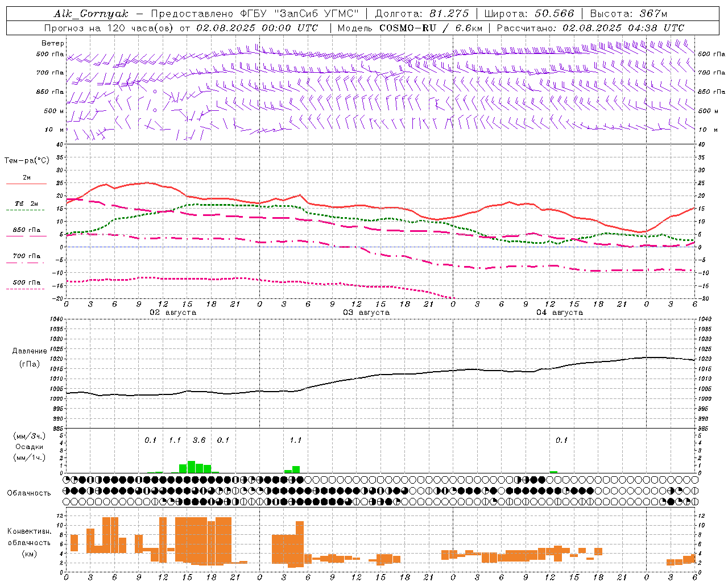Screen dimensions: 728x582
Task: Click the station name "Alk_Gornyak" in header
Action: (91, 14)
